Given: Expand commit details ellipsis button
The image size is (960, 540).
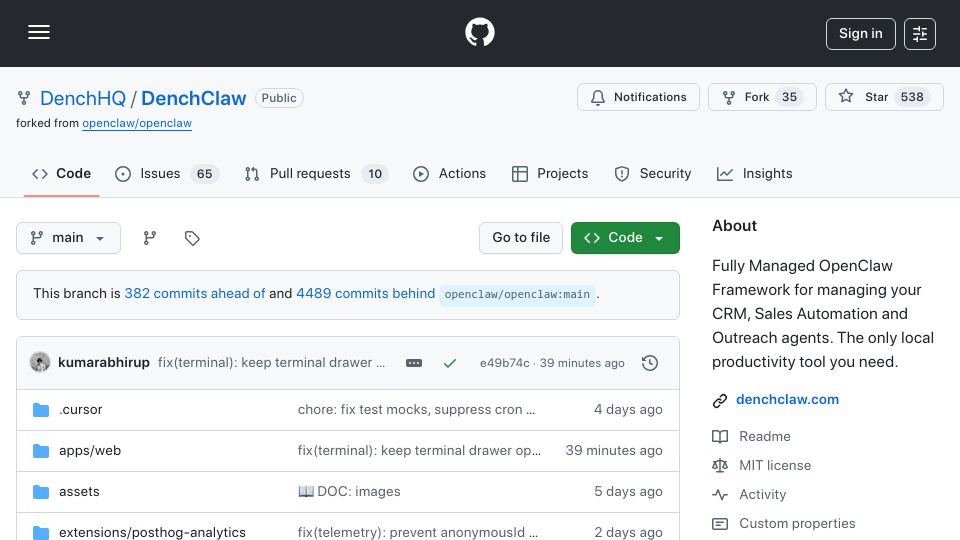Looking at the screenshot, I should [x=414, y=363].
